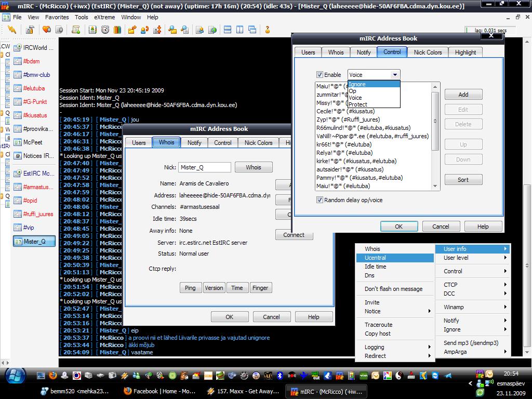Click the tile horizontal windows toolbar icon
Image resolution: width=532 pixels, height=399 pixels.
pos(228,30)
